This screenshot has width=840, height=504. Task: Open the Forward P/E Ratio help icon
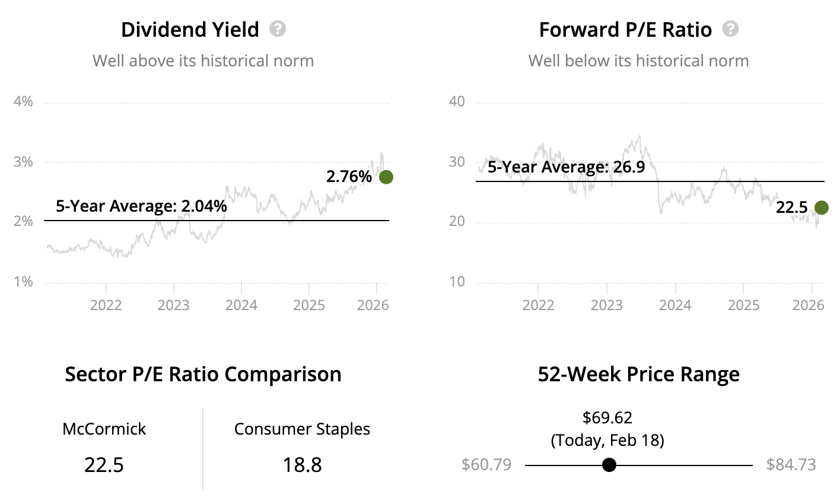pyautogui.click(x=730, y=29)
